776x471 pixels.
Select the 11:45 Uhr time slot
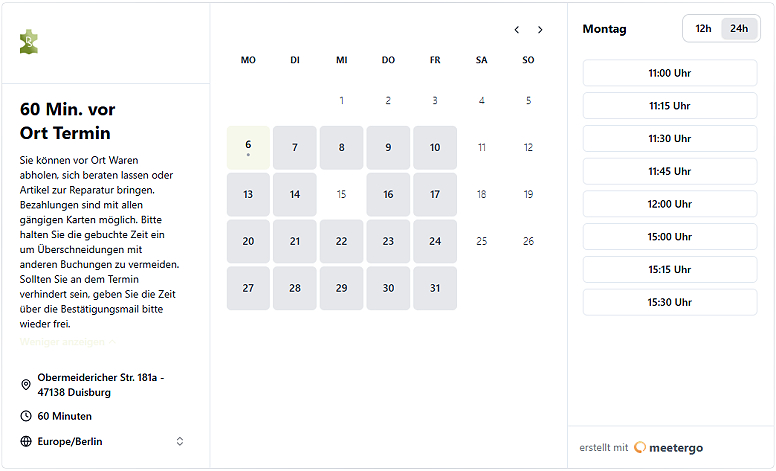tap(670, 171)
